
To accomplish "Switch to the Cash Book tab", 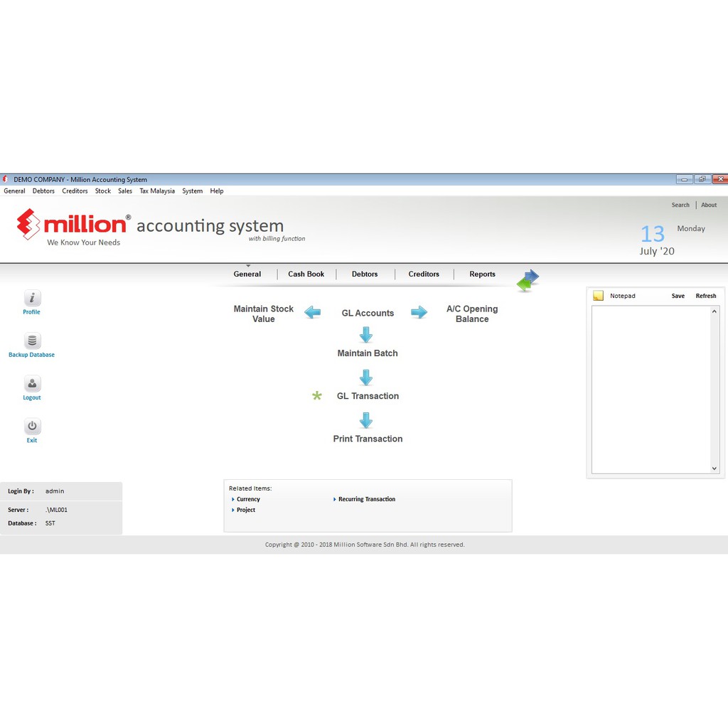I will coord(306,274).
